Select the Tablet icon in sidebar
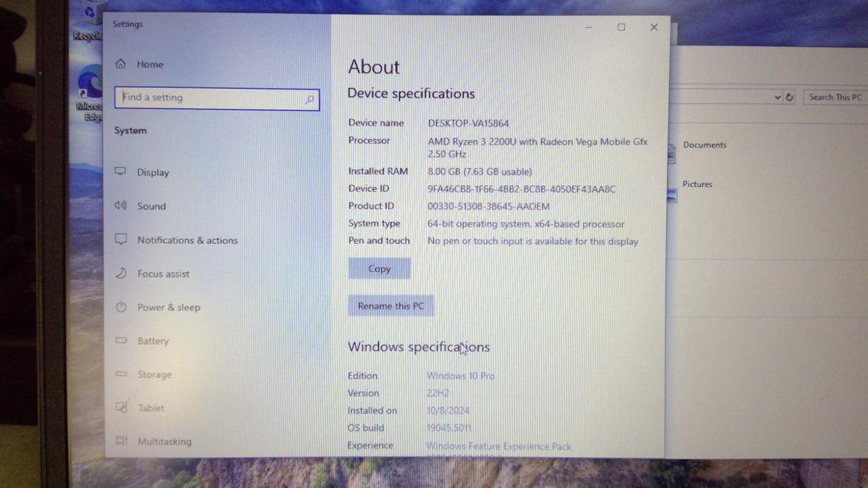The height and width of the screenshot is (488, 868). [x=122, y=408]
